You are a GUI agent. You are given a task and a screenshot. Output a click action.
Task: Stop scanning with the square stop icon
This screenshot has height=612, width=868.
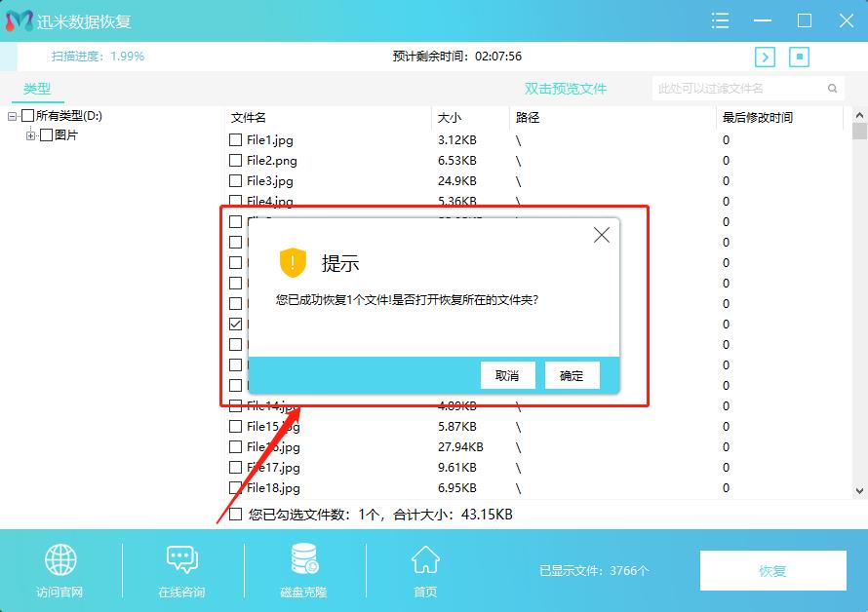(x=798, y=57)
